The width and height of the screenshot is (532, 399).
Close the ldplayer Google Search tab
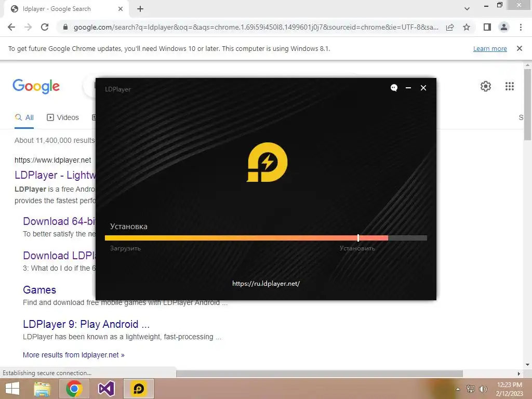[120, 9]
